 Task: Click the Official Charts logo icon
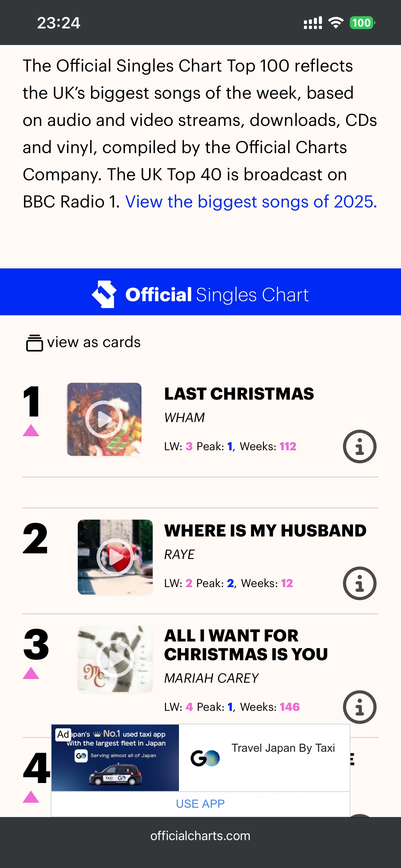click(104, 294)
